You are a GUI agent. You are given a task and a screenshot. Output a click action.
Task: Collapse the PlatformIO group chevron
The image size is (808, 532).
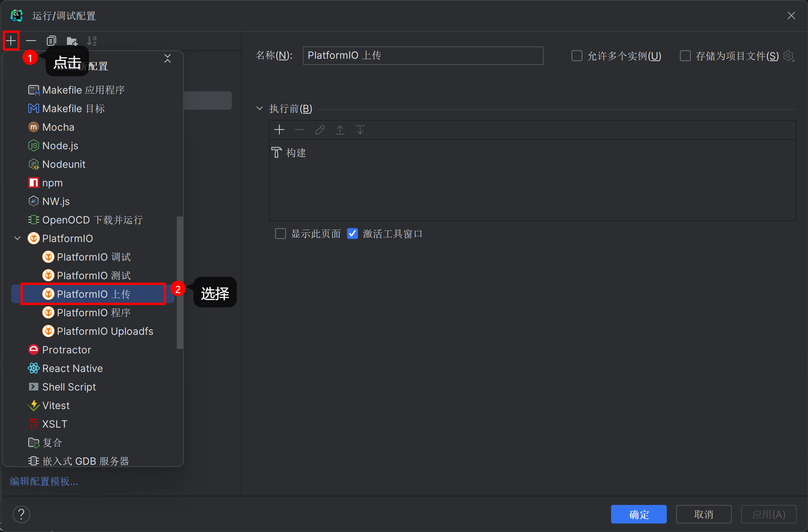coord(17,239)
